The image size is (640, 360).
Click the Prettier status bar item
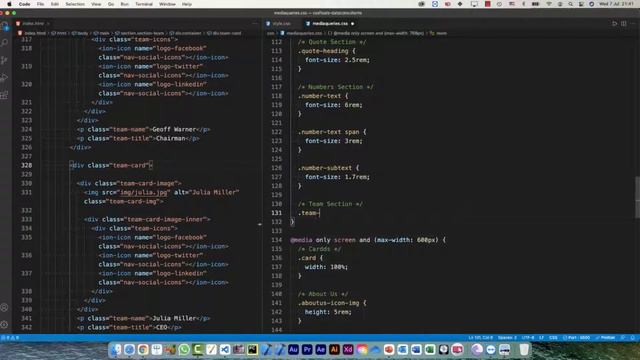point(605,338)
